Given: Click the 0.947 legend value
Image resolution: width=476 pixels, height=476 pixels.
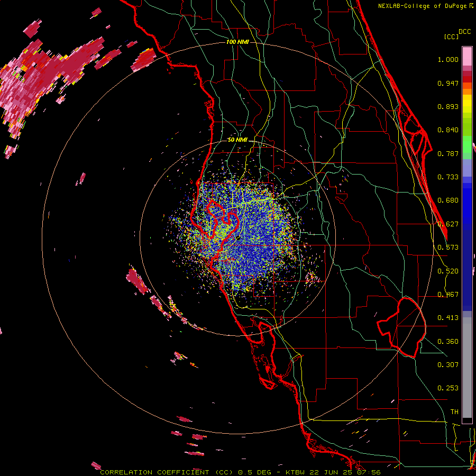Looking at the screenshot, I should tap(448, 83).
